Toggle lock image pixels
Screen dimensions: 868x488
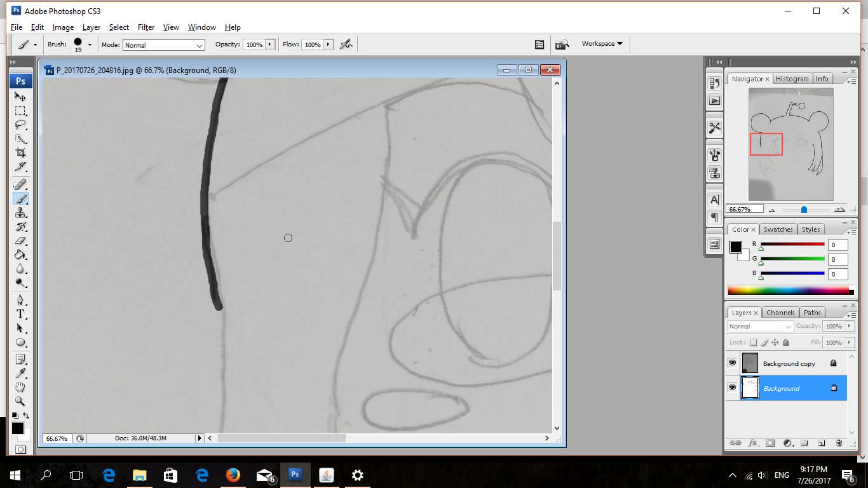pyautogui.click(x=764, y=342)
